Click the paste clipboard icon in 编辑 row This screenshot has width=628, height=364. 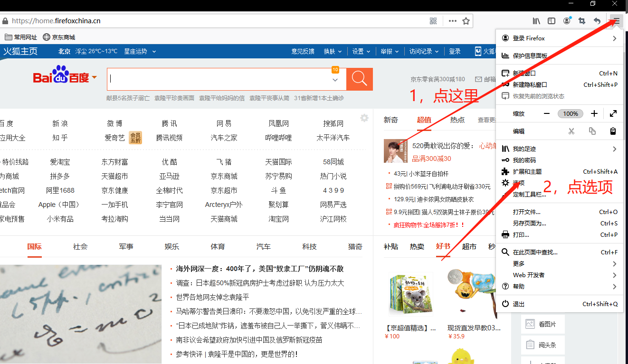pos(613,131)
